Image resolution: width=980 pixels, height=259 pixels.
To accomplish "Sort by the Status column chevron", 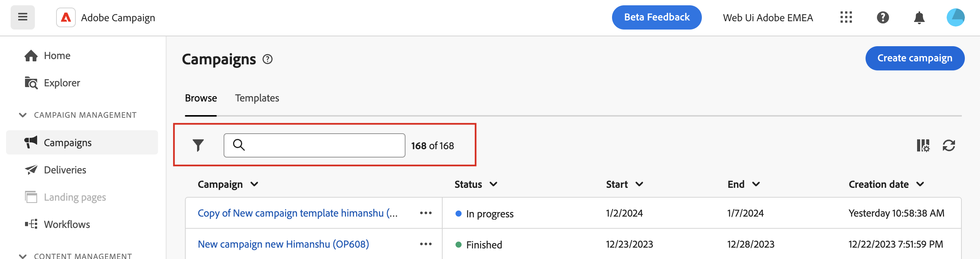I will (493, 184).
